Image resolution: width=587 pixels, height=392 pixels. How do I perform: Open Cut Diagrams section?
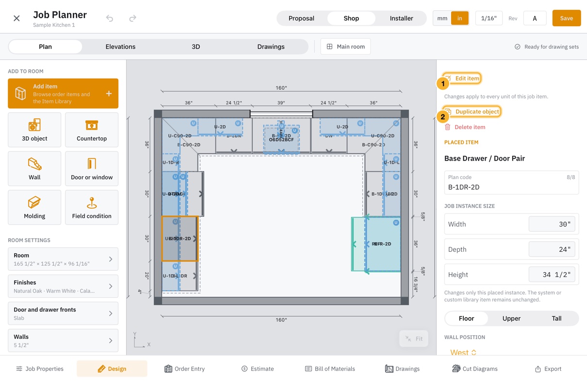pyautogui.click(x=474, y=369)
